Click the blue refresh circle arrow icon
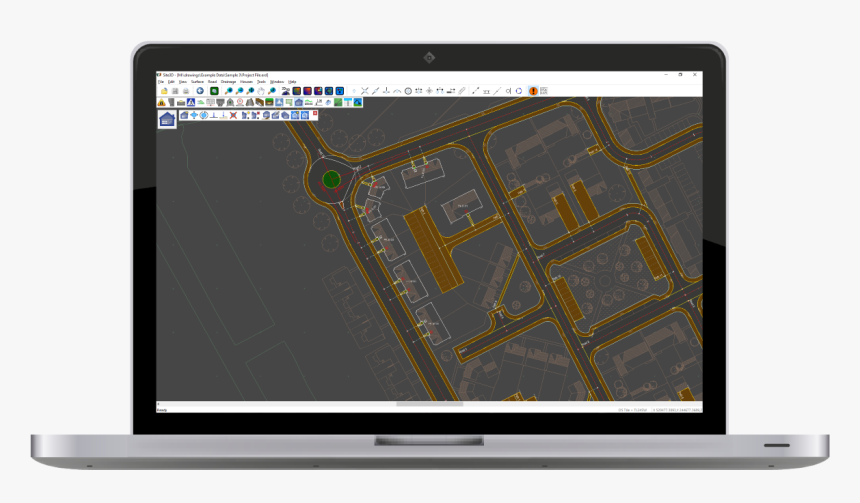This screenshot has height=503, width=860. [519, 91]
